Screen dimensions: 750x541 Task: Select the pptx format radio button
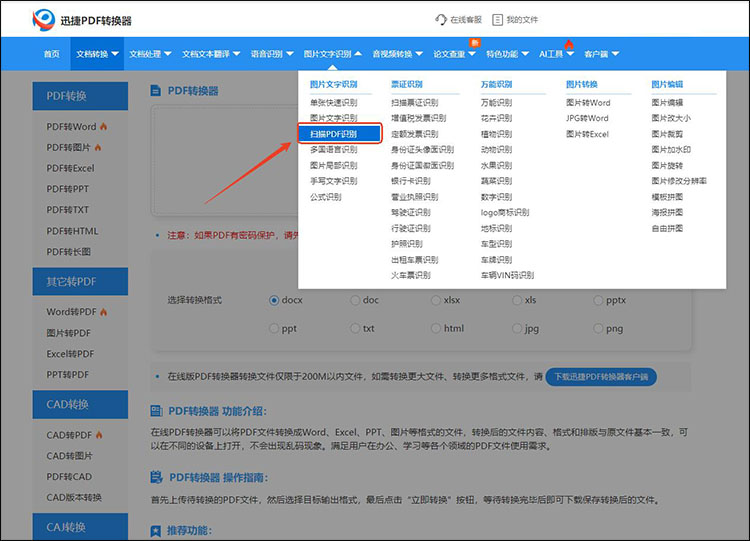tap(598, 300)
